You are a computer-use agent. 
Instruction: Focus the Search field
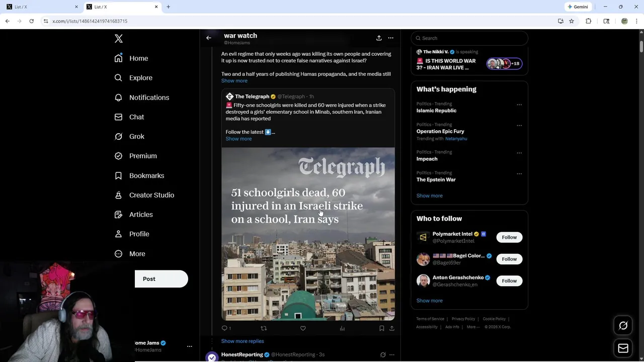pyautogui.click(x=469, y=38)
